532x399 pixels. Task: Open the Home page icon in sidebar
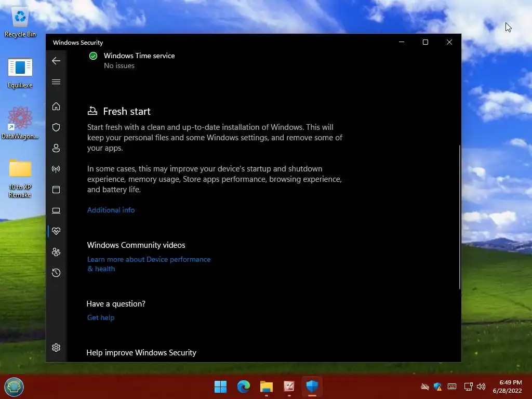click(x=56, y=107)
